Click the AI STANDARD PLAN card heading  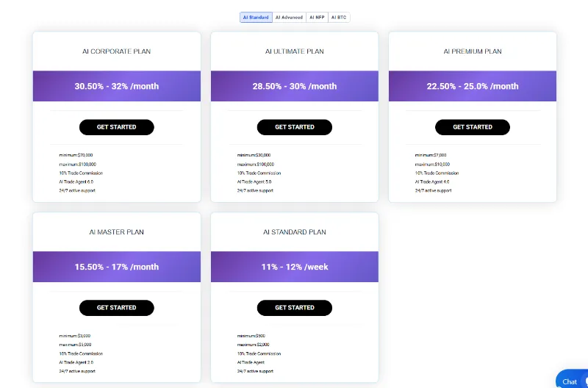[295, 232]
